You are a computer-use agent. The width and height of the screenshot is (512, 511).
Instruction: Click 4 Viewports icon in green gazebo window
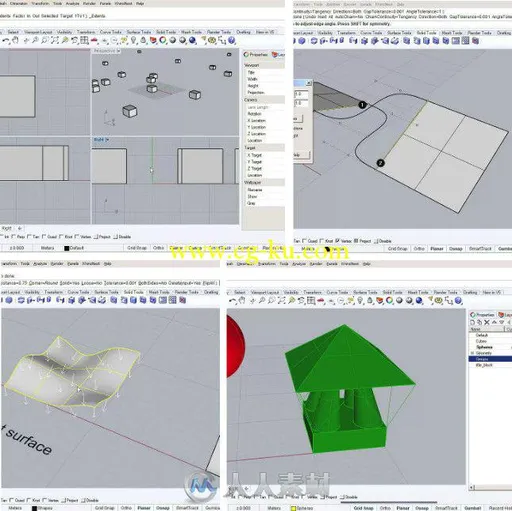point(311,301)
